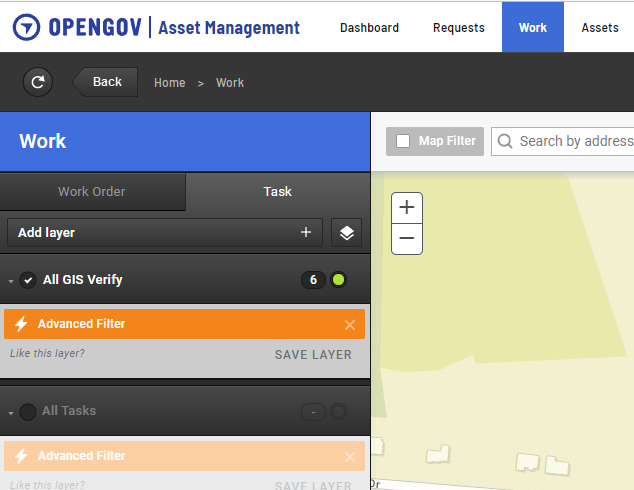Click lightning bolt icon in All GIS Verify filter
634x490 pixels.
(21, 324)
